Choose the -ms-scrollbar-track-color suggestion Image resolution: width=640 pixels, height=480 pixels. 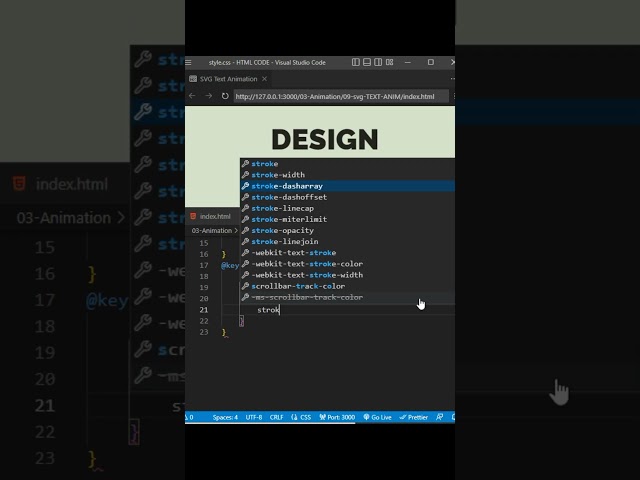point(348,297)
